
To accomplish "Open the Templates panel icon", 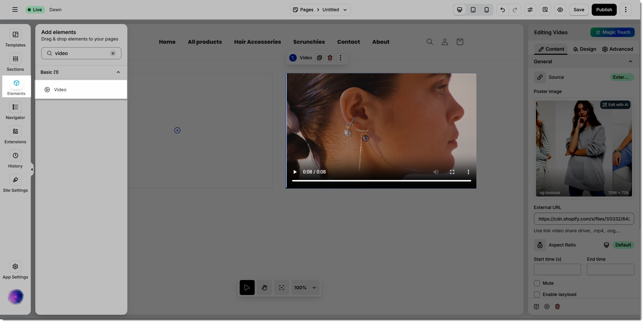I will 15,35.
